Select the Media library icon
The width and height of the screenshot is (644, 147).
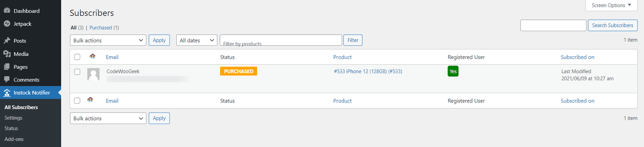pyautogui.click(x=7, y=54)
